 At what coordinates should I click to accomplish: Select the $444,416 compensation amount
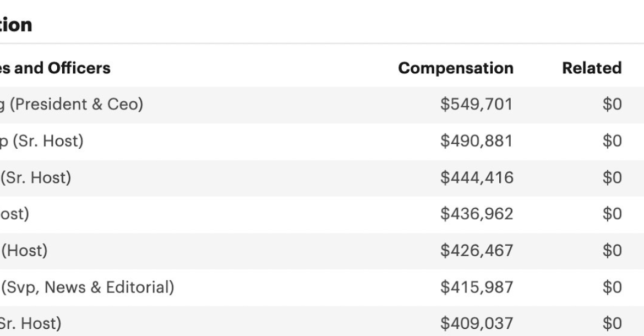tap(477, 177)
